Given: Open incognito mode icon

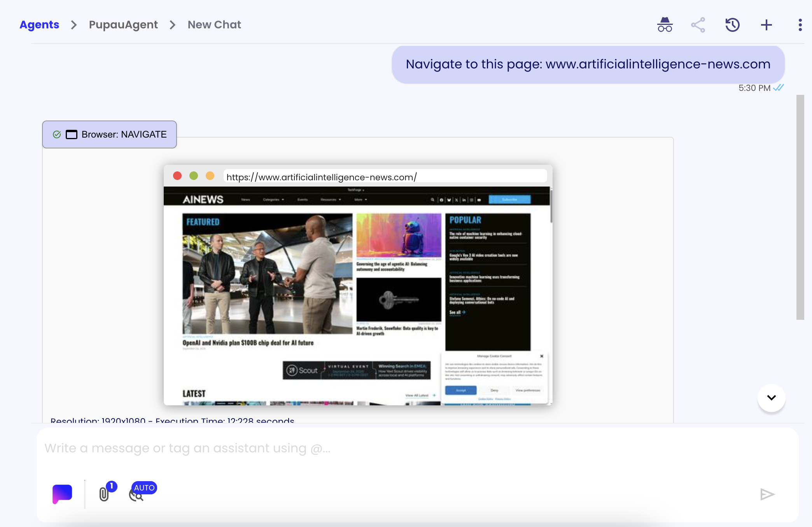Looking at the screenshot, I should click(x=665, y=25).
